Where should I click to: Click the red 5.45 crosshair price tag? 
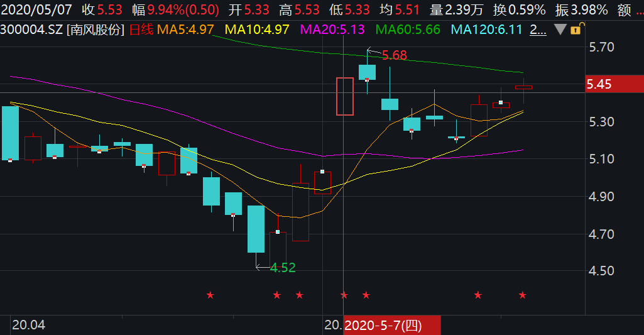(x=614, y=84)
